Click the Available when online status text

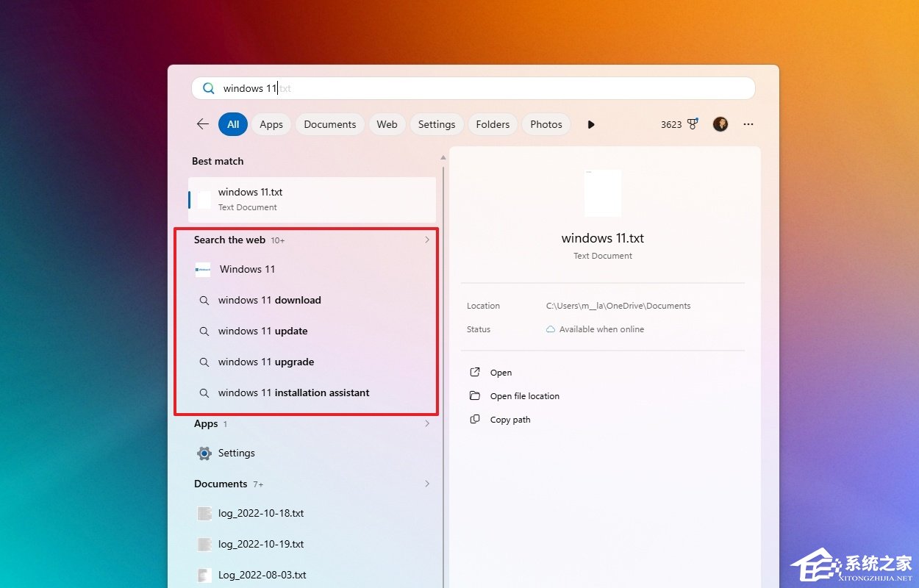(601, 329)
